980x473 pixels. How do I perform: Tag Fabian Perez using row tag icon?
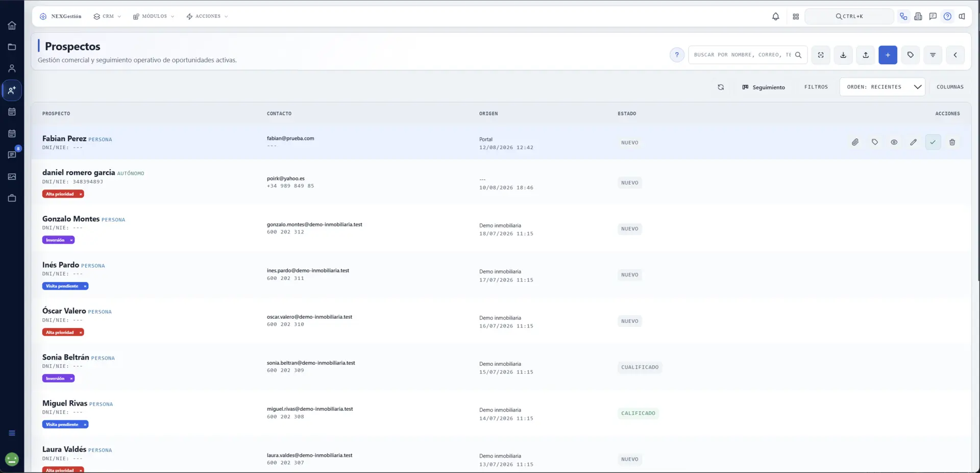coord(875,143)
